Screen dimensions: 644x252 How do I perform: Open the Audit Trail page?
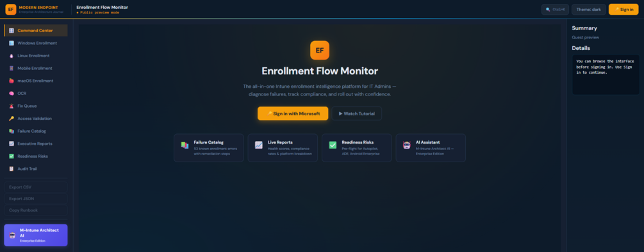36,169
